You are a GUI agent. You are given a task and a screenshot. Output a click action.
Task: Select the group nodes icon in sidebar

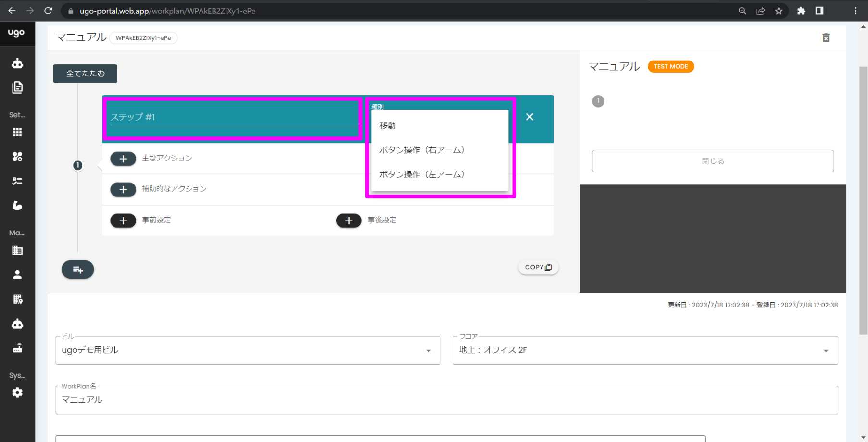(17, 156)
